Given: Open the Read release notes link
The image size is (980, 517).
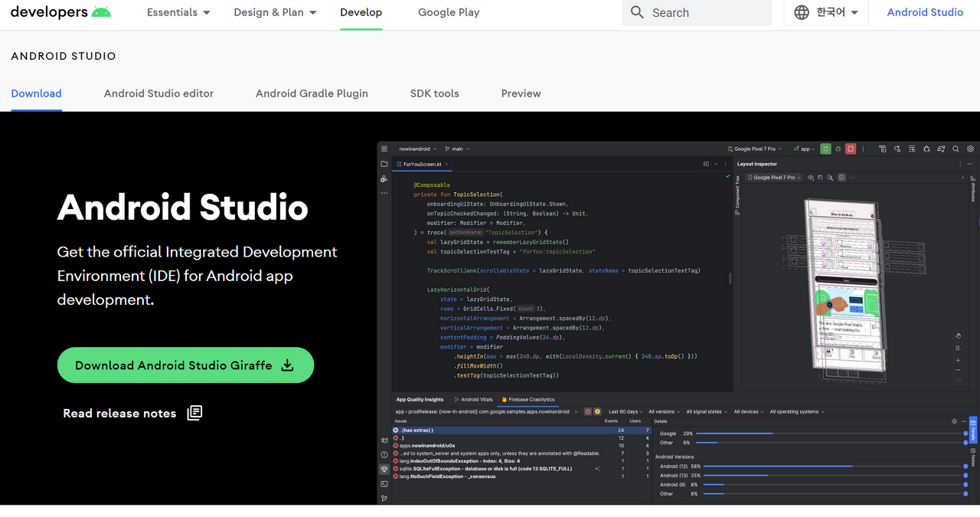Looking at the screenshot, I should [132, 413].
